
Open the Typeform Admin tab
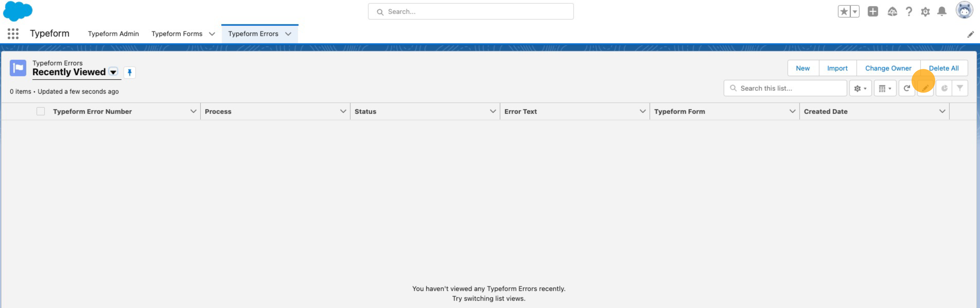pyautogui.click(x=113, y=34)
